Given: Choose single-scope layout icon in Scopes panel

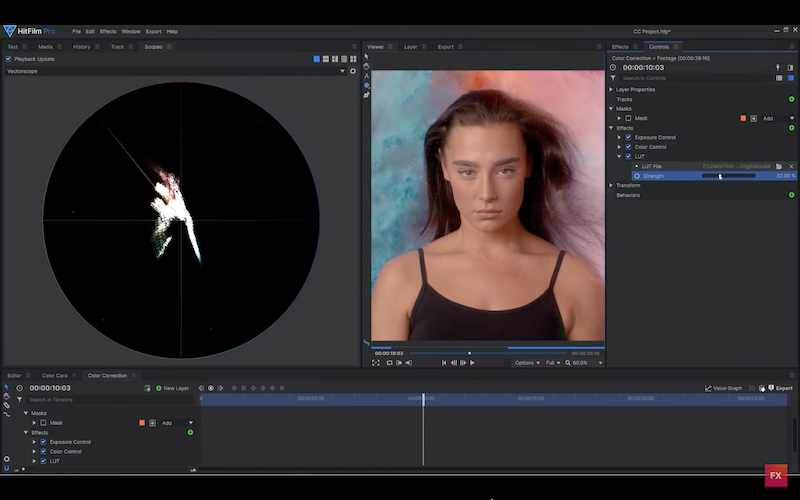Looking at the screenshot, I should tap(316, 59).
